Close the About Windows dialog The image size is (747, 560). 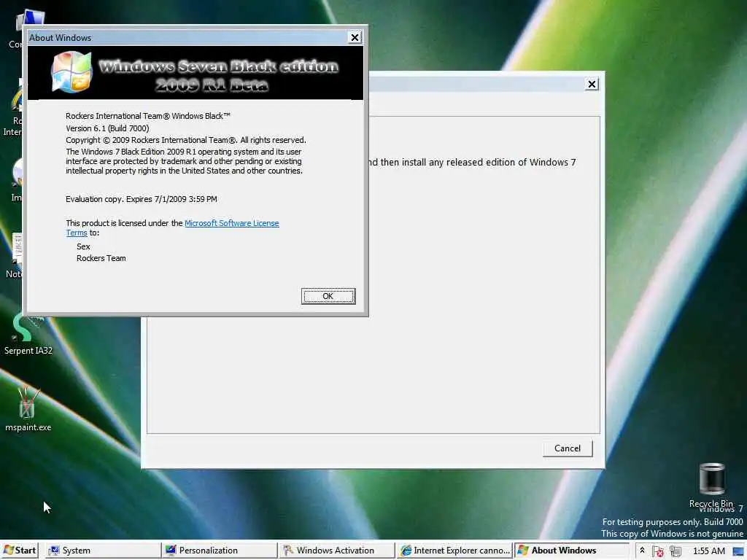pos(355,37)
